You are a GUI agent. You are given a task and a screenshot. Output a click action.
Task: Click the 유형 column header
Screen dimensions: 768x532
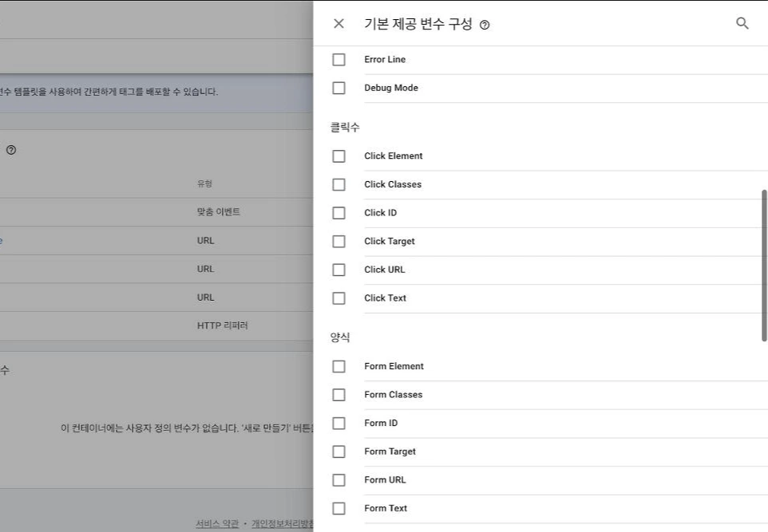[204, 183]
